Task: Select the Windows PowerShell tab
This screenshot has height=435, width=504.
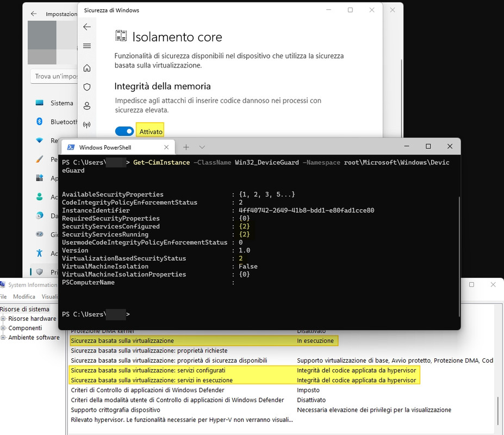Action: coord(117,147)
